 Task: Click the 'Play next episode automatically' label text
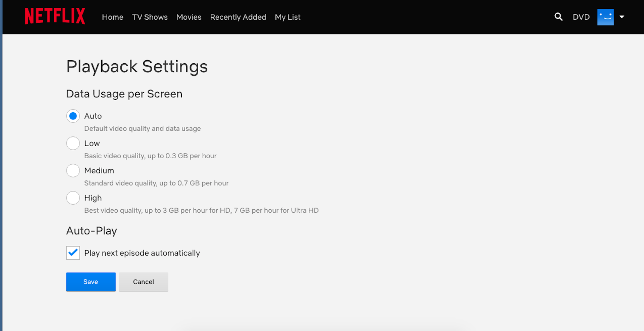142,253
